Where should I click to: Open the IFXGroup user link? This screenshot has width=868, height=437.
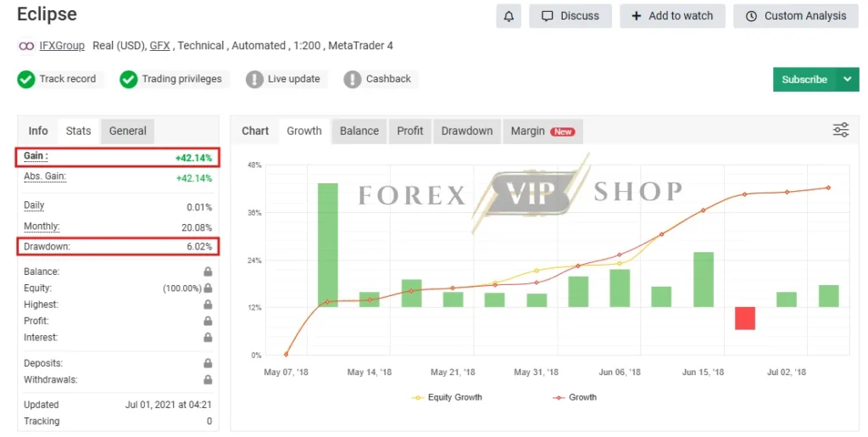(62, 46)
